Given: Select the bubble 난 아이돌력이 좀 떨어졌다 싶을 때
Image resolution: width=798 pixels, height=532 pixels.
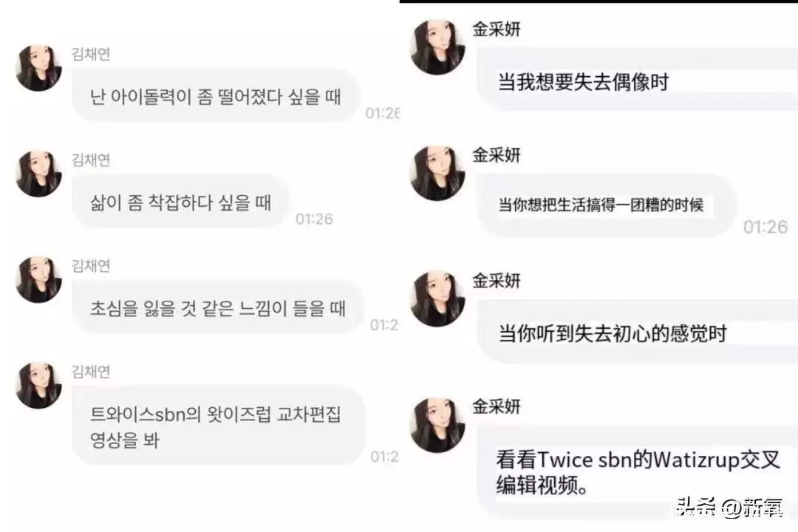Looking at the screenshot, I should coord(216,95).
